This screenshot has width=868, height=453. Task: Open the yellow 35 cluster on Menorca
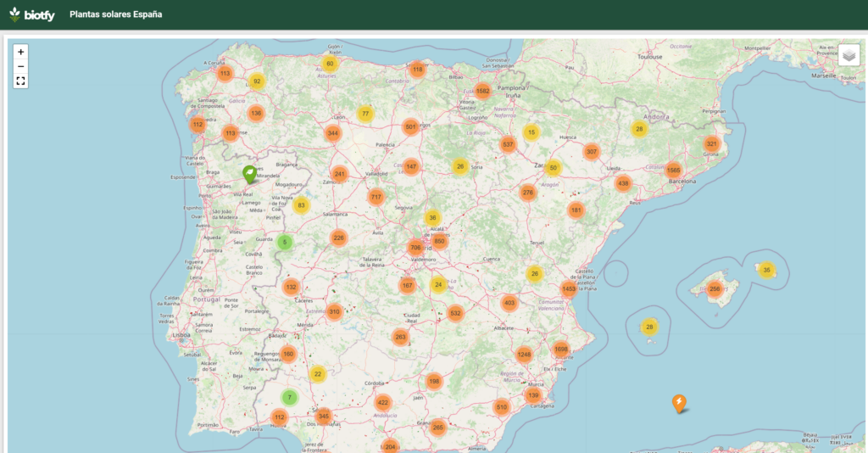(766, 271)
